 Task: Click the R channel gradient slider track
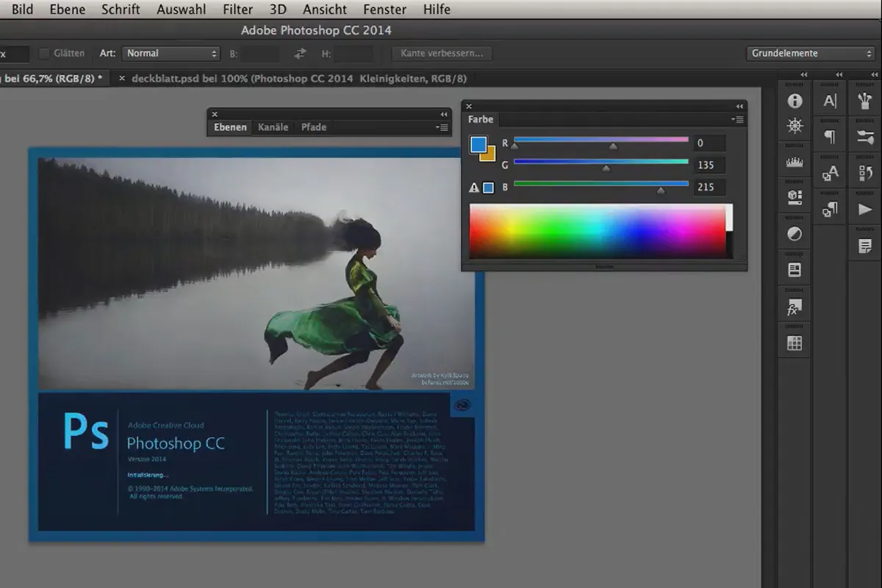(x=601, y=139)
